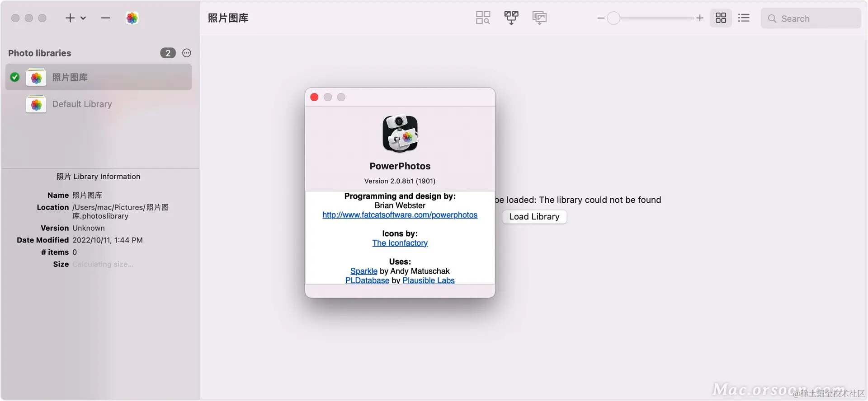Click the main window red close button

tap(15, 18)
